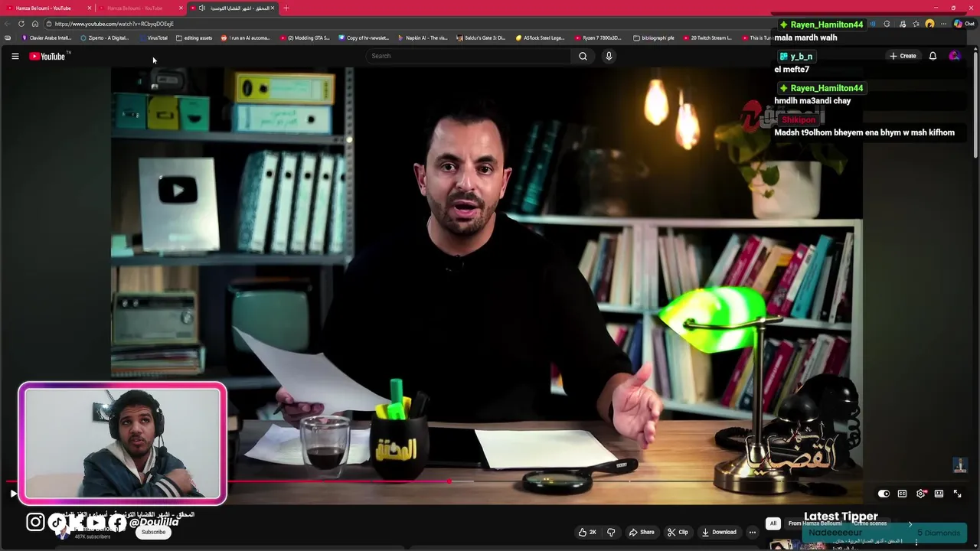Viewport: 980px width, 551px height.
Task: Open the player settings gear
Action: pos(921,494)
